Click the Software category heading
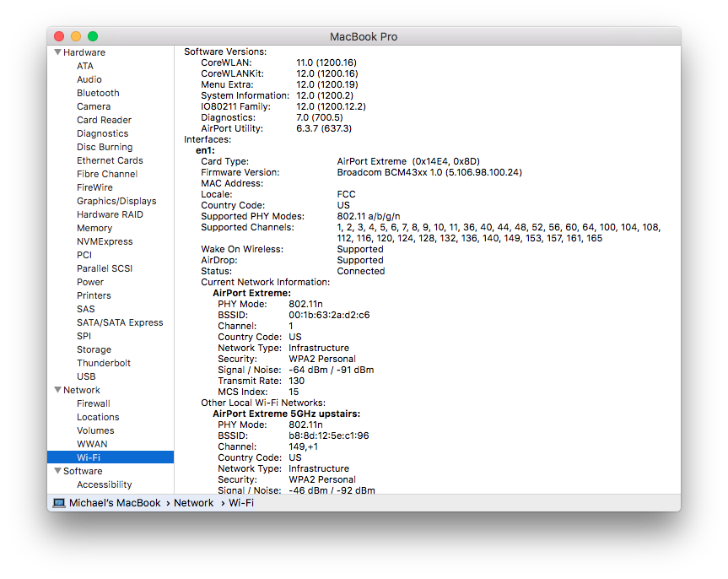The height and width of the screenshot is (579, 728). 83,471
